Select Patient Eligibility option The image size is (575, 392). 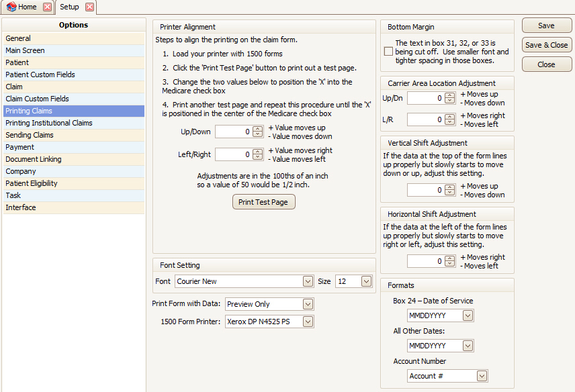(74, 183)
